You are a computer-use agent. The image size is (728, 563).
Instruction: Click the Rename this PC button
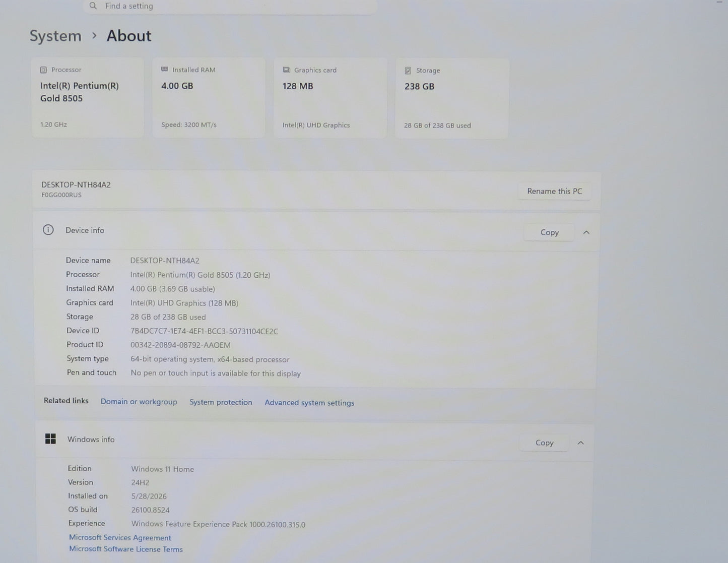(x=555, y=191)
